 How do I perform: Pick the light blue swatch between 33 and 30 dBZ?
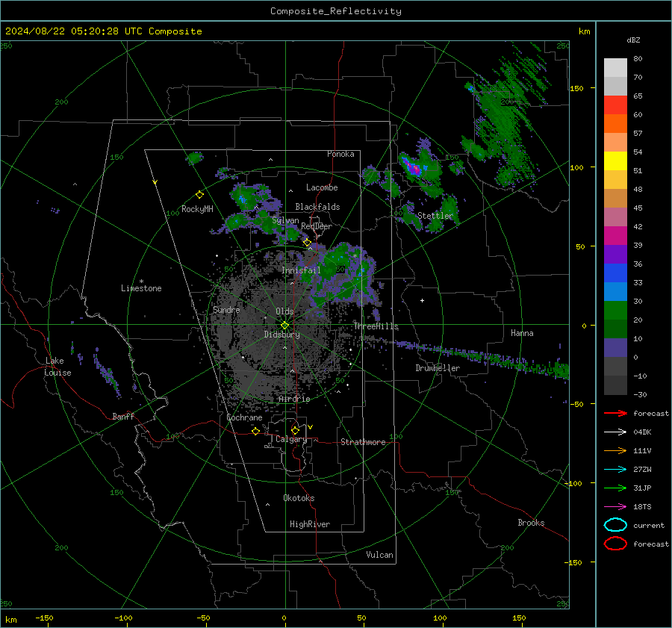coord(615,292)
